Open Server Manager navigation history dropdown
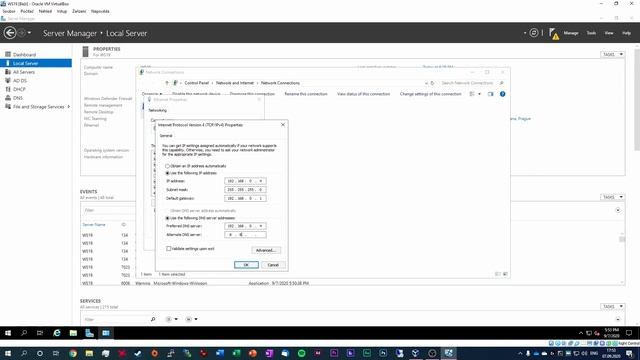 click(x=29, y=33)
